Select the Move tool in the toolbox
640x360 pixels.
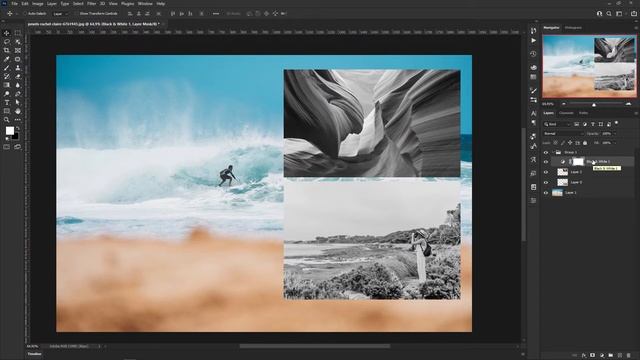coord(7,33)
